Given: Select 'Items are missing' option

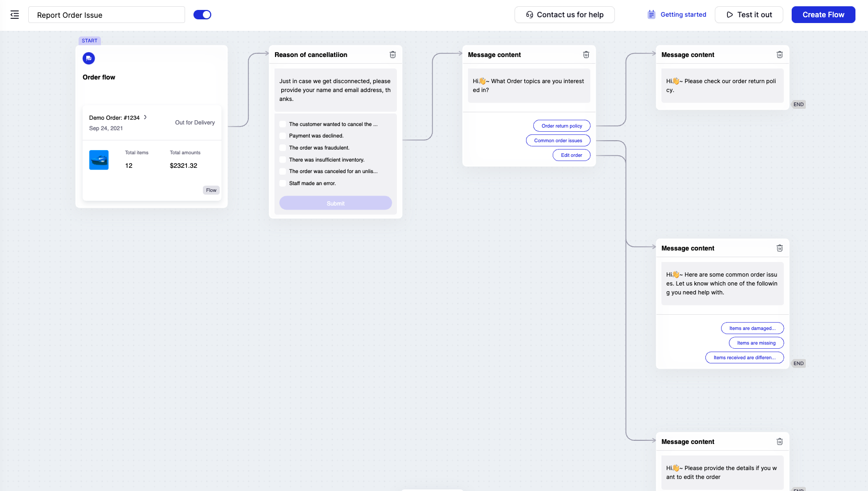Looking at the screenshot, I should click(x=757, y=343).
